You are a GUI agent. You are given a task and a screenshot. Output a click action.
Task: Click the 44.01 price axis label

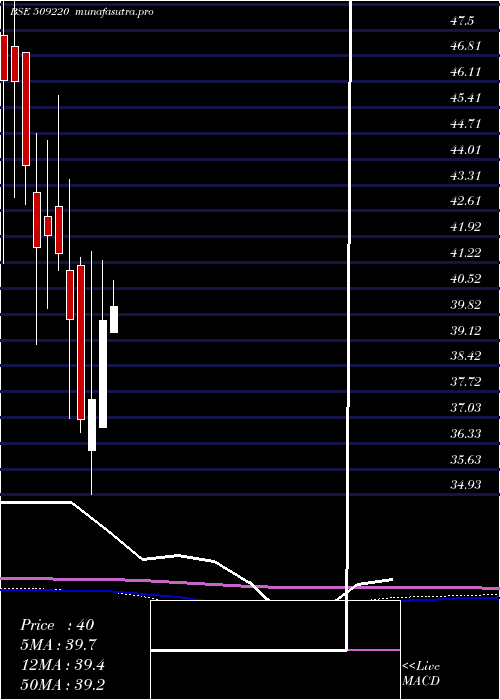(x=465, y=149)
